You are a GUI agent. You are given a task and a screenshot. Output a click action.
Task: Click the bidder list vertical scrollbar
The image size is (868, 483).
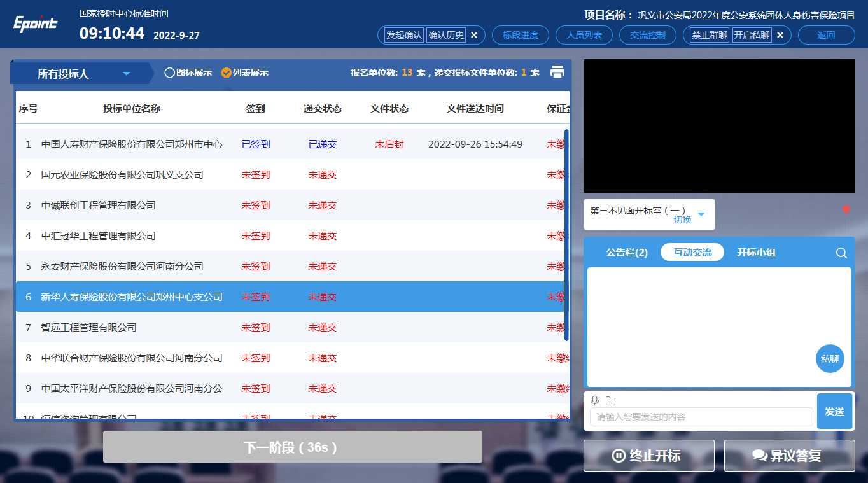click(566, 235)
